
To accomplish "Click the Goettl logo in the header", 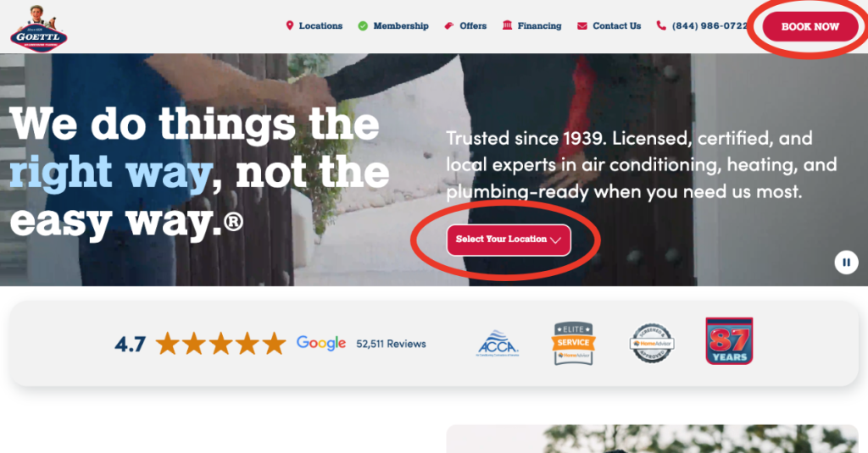I will (x=39, y=28).
